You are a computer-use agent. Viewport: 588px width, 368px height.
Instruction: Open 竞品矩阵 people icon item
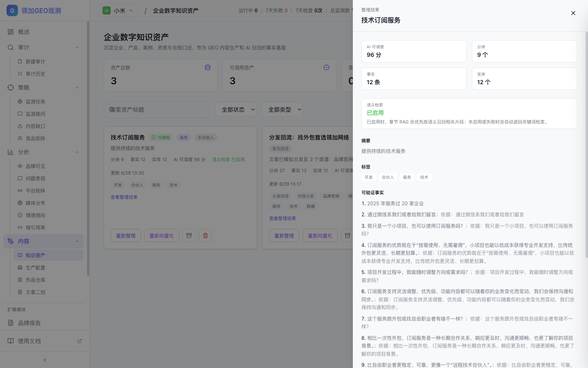click(x=20, y=138)
